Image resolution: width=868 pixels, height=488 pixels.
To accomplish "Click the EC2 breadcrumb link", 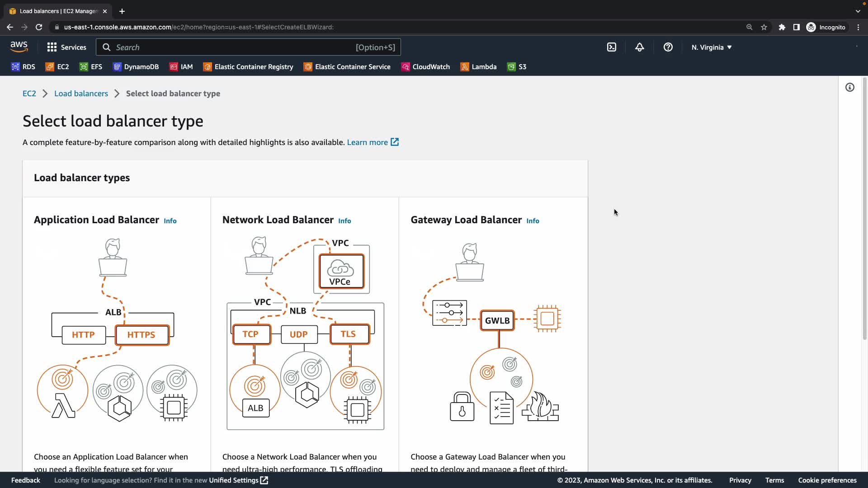I will coord(29,94).
